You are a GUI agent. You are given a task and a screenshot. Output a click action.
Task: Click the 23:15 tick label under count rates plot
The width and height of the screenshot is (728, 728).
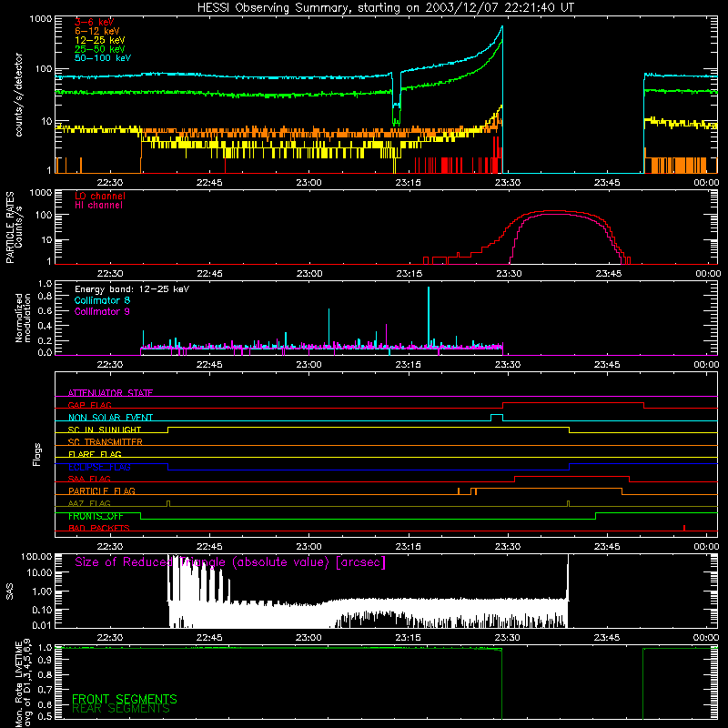pos(408,183)
